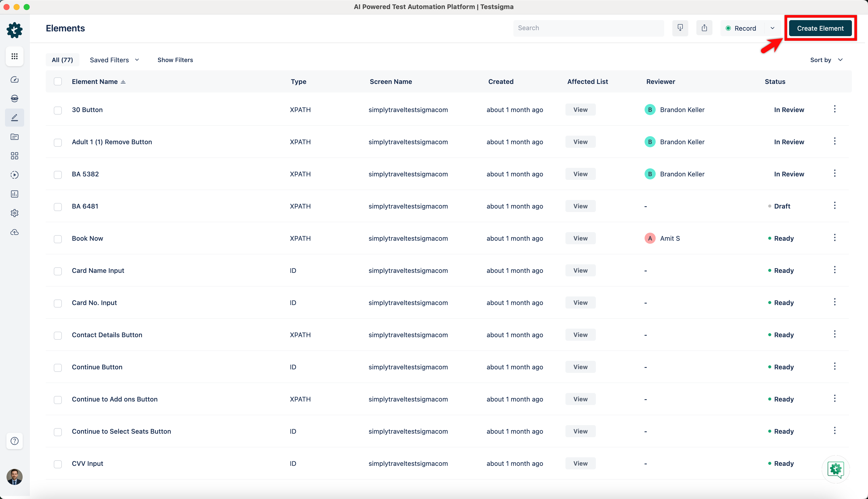Click into the Search field
The height and width of the screenshot is (499, 868).
(588, 28)
